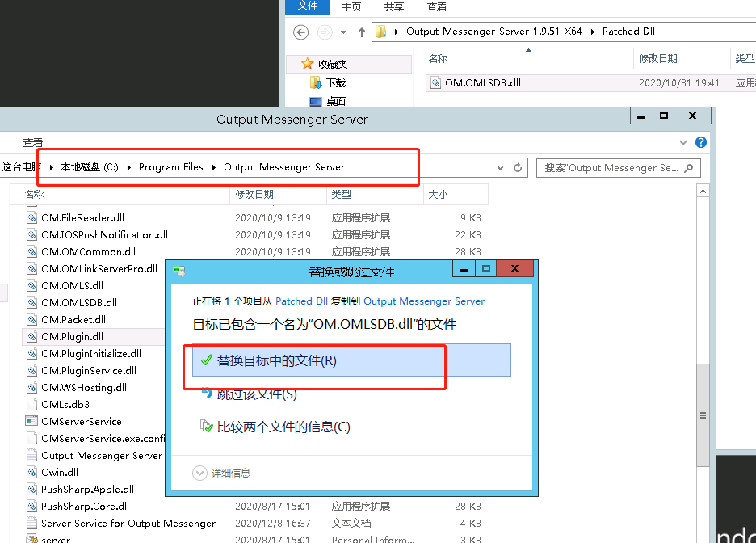Select PushSharp.Apple.dll file
This screenshot has width=756, height=543.
(x=87, y=489)
